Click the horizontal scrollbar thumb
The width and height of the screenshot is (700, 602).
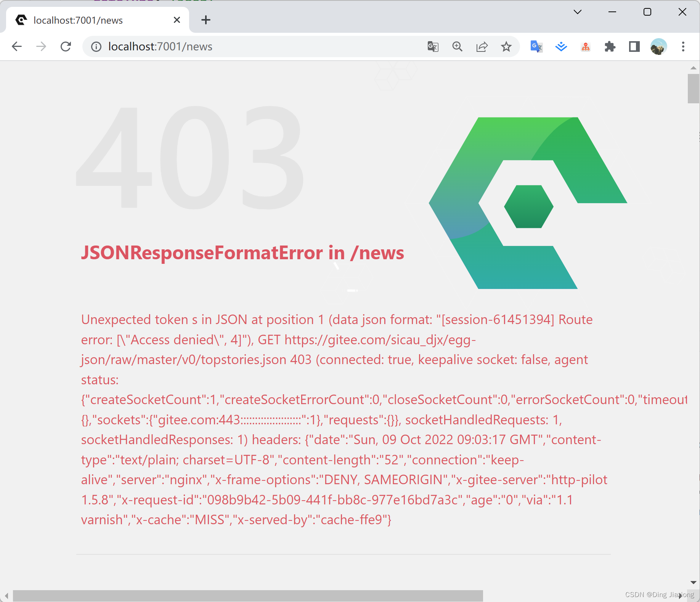[x=248, y=596]
